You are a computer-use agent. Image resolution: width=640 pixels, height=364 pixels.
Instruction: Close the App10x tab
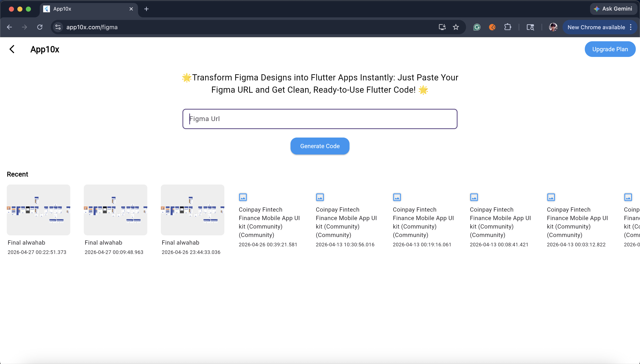(131, 9)
